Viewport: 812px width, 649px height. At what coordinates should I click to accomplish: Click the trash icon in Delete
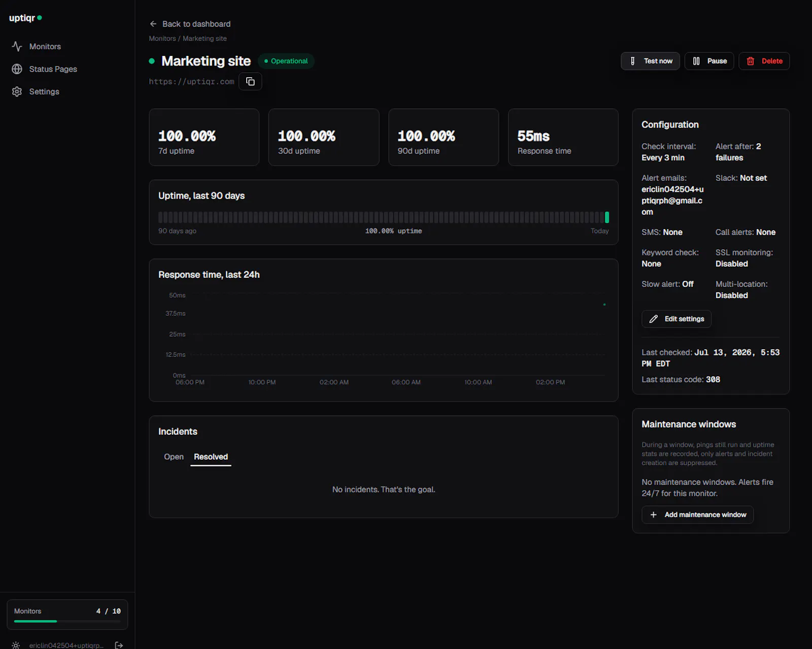click(751, 61)
